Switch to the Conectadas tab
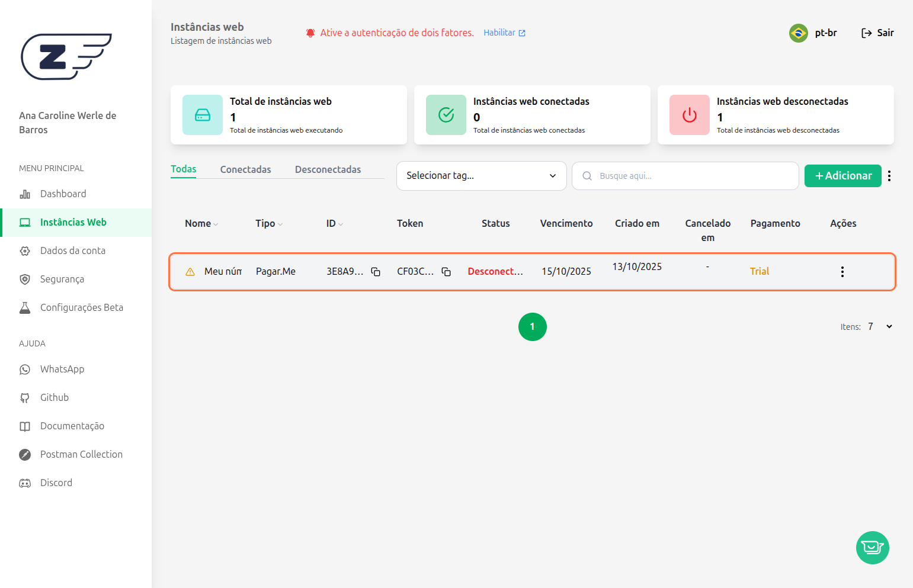The image size is (913, 588). click(245, 169)
